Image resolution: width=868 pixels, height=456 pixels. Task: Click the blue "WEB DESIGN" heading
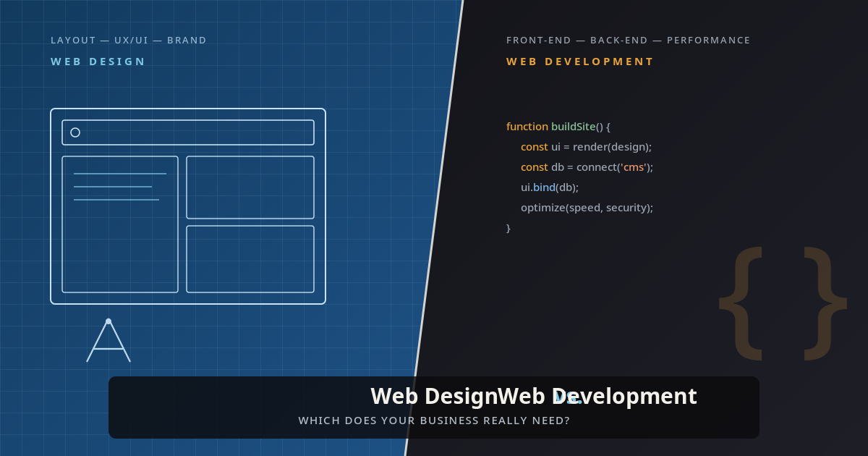click(98, 62)
